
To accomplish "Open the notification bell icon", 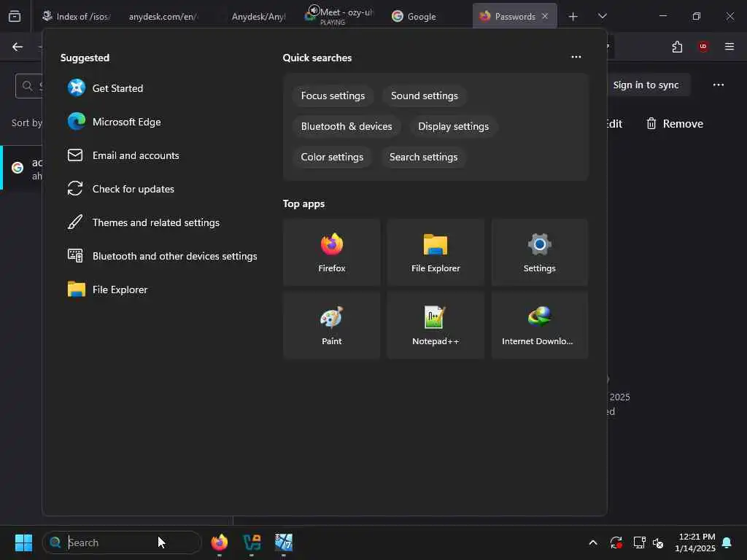I will pos(727,542).
